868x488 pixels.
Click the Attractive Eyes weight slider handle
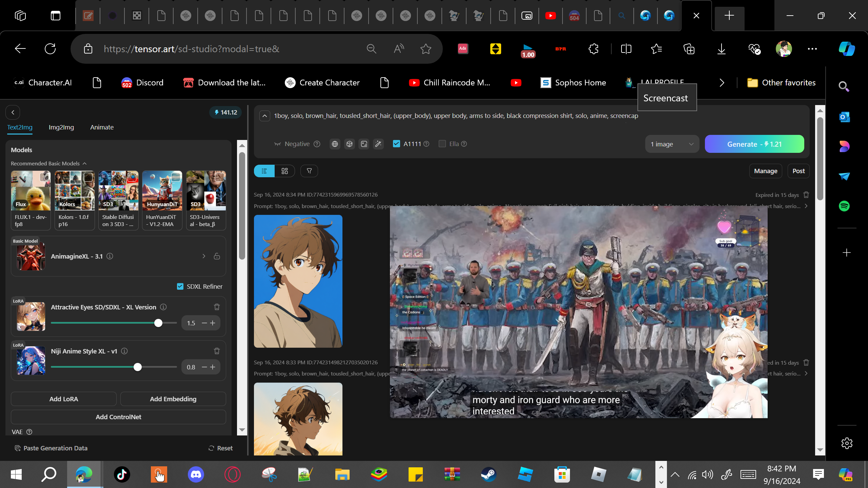click(x=158, y=323)
